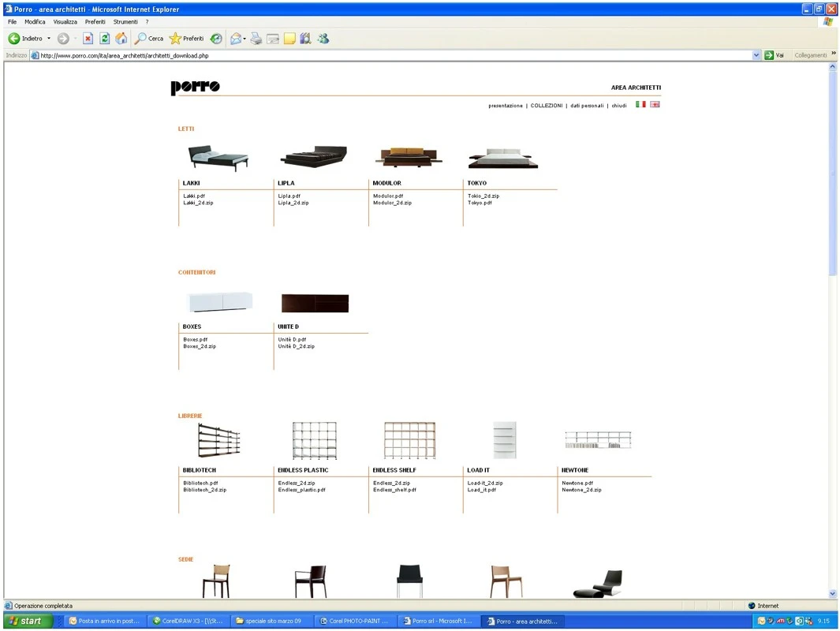
Task: Switch site language with the English flag
Action: pyautogui.click(x=655, y=104)
